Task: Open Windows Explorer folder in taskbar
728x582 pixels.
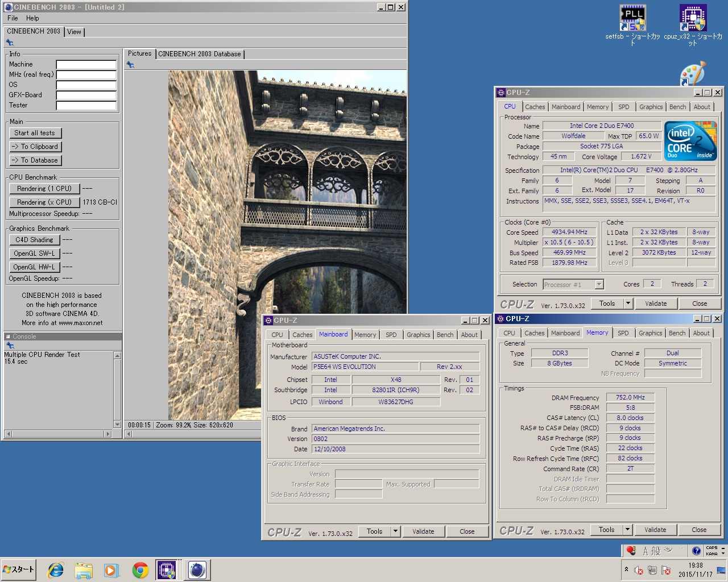Action: coord(84,569)
